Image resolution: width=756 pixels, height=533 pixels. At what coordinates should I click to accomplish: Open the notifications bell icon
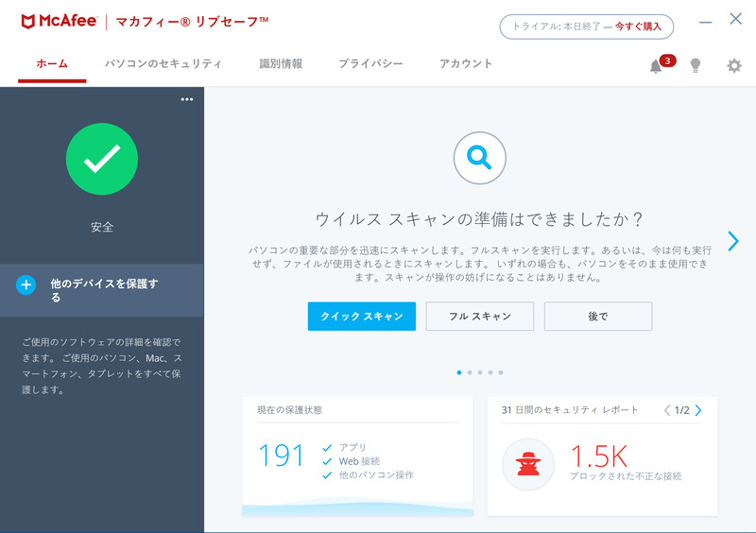click(x=655, y=66)
